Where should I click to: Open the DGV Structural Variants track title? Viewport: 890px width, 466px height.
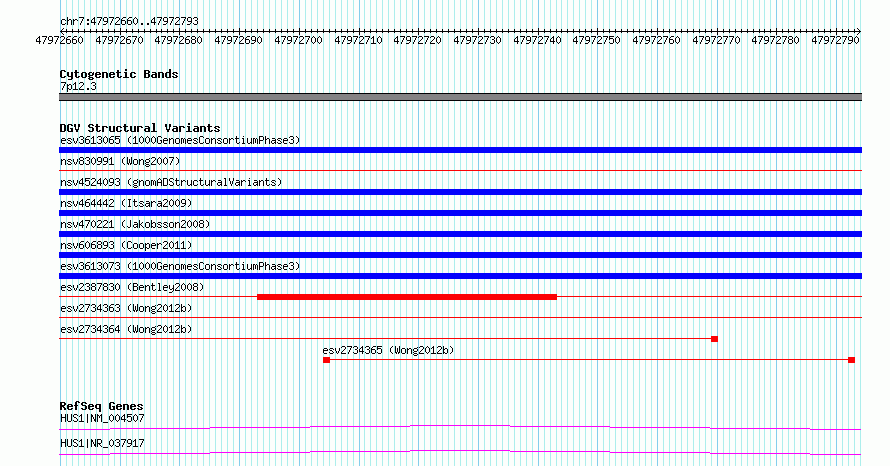pos(140,128)
